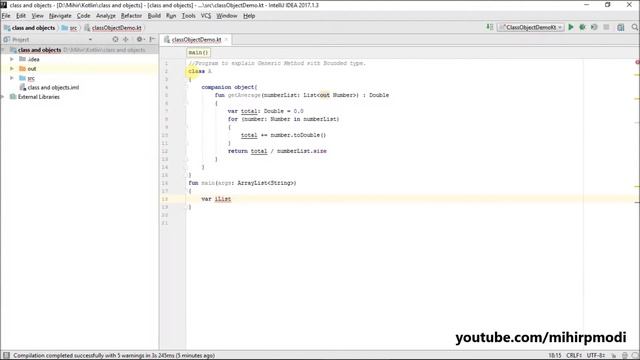Click main() breadcrumb in editor
The height and width of the screenshot is (360, 640).
pos(198,53)
